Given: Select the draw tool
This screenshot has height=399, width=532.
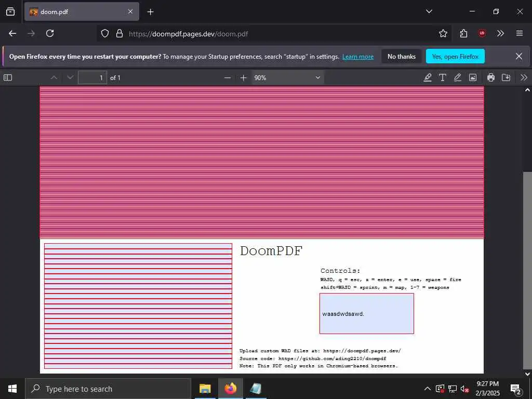Looking at the screenshot, I should tap(457, 78).
